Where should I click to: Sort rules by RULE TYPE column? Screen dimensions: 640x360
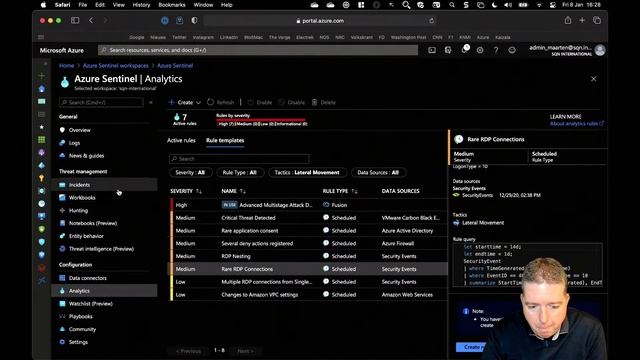coord(340,191)
